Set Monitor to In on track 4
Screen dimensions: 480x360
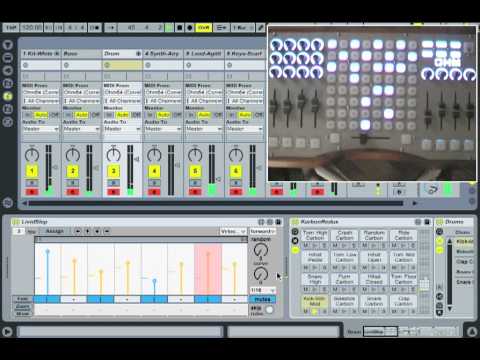(x=150, y=115)
